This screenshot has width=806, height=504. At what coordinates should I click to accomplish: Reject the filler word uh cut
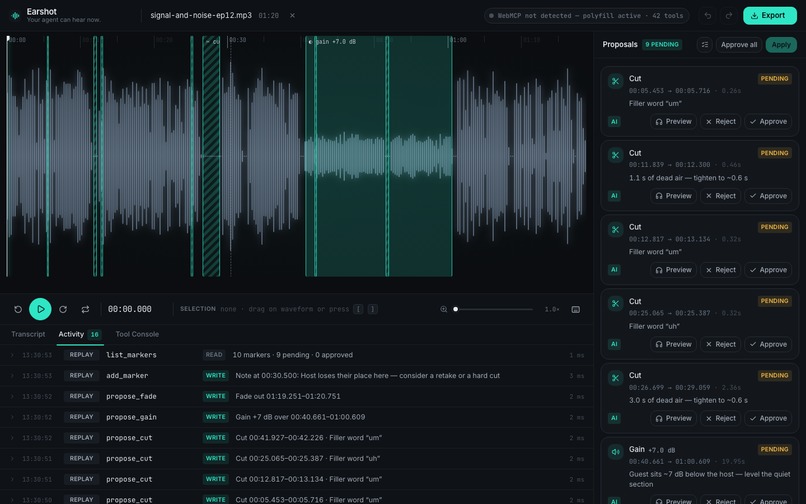[720, 345]
